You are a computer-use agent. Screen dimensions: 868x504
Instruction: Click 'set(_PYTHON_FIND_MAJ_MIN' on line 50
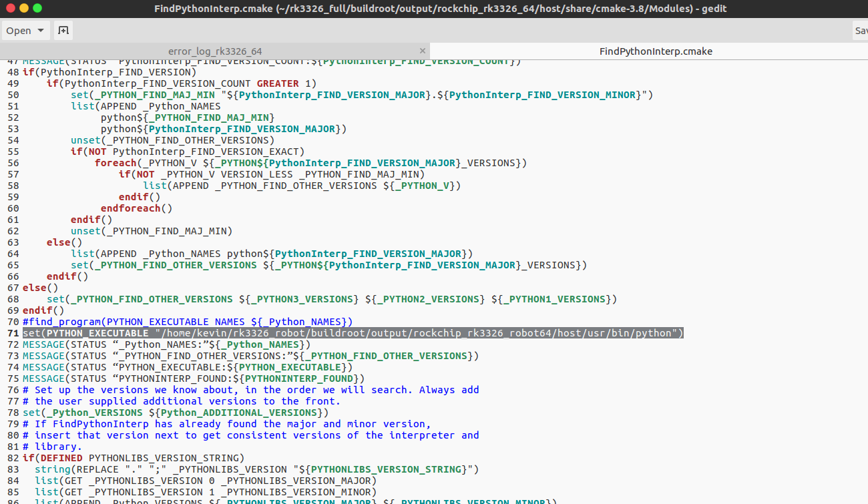(143, 95)
